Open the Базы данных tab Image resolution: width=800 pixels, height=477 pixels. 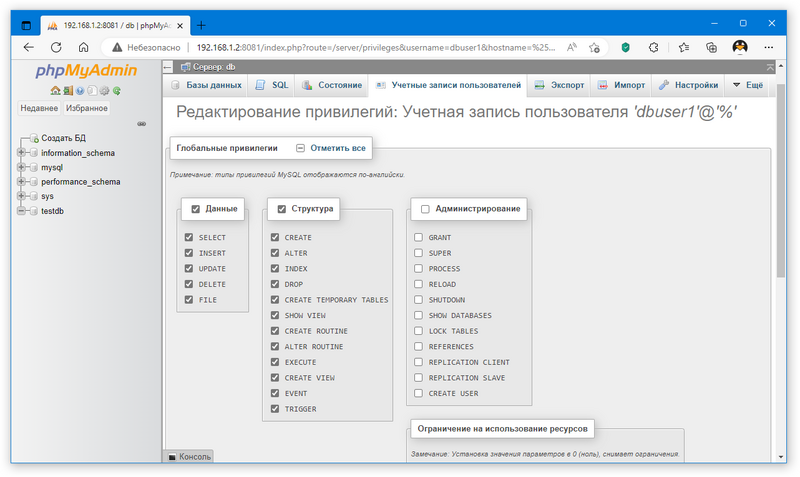[206, 85]
